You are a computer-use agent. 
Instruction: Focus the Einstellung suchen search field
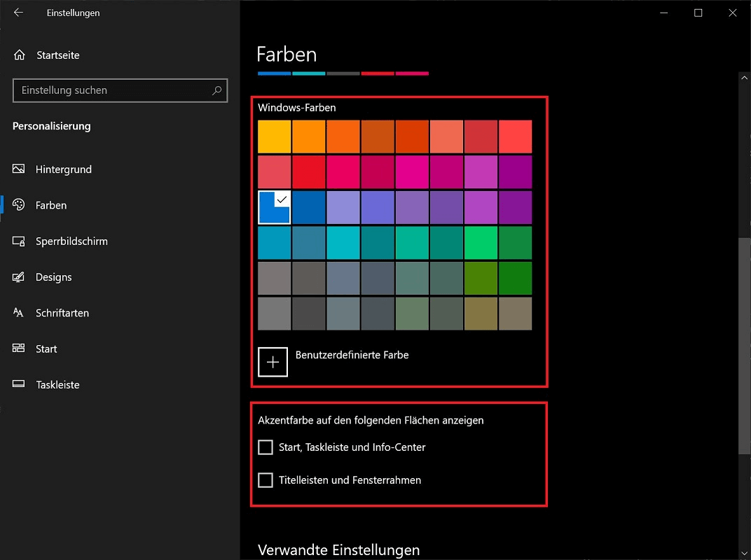click(x=120, y=90)
